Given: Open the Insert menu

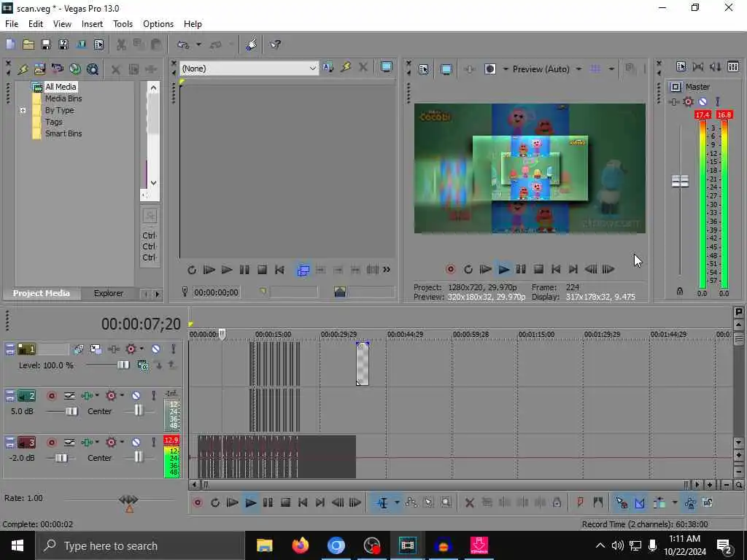Looking at the screenshot, I should [x=92, y=24].
